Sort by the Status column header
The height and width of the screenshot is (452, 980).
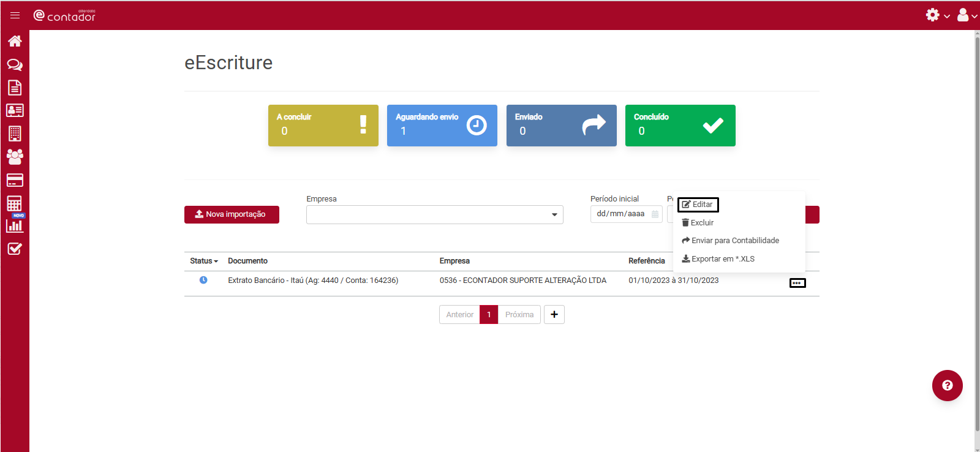[203, 261]
